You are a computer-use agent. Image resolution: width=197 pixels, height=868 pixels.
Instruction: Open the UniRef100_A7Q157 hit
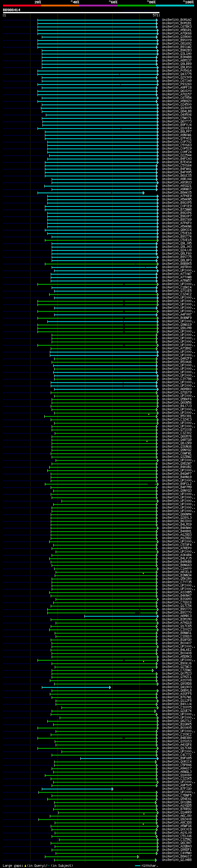pos(177,94)
